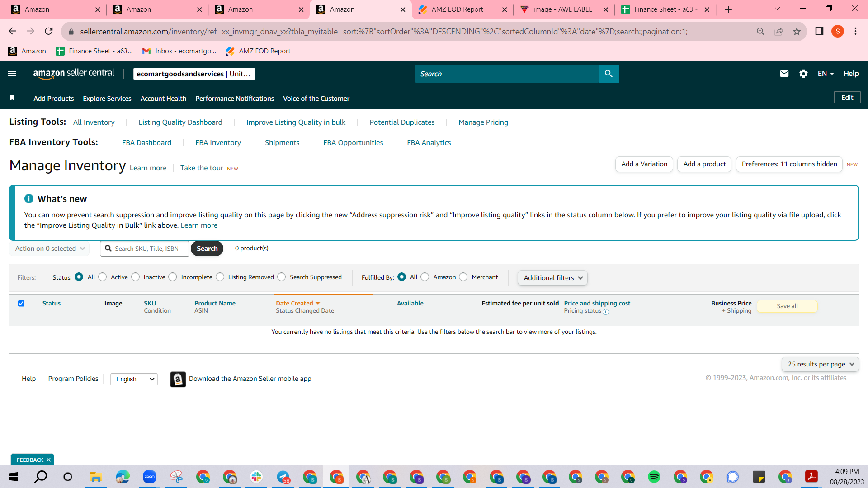Open the FBA Dashboard link
The image size is (868, 488).
coord(146,143)
